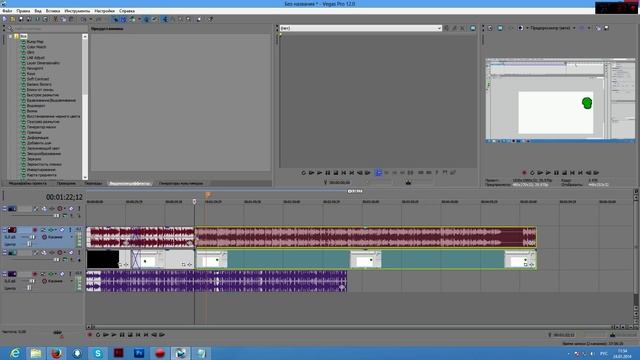Collapse the root node of the effects tree

11,36
